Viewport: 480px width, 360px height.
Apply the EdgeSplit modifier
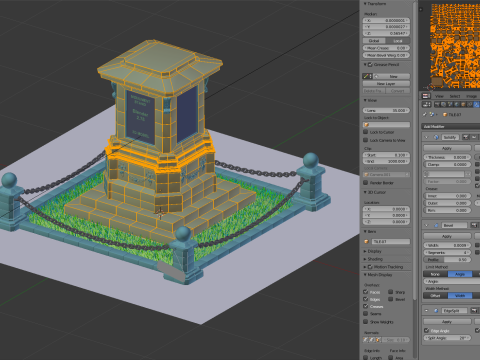tap(447, 322)
